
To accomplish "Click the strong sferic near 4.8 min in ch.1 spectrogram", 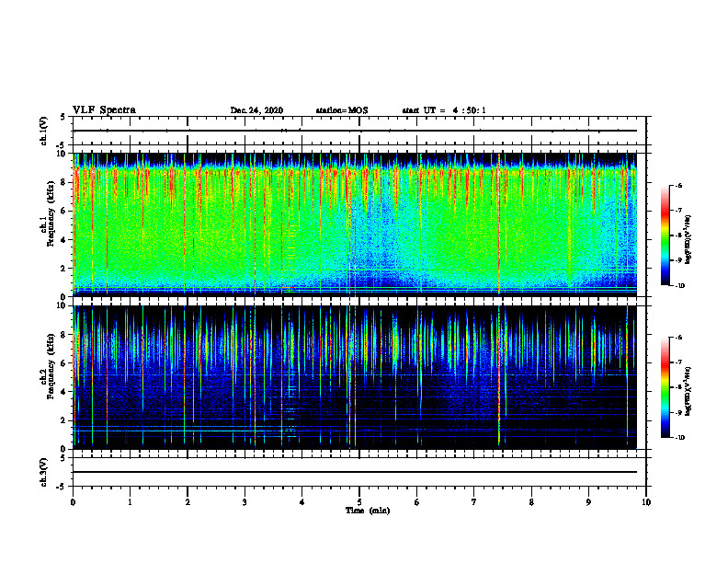I will coord(349,223).
